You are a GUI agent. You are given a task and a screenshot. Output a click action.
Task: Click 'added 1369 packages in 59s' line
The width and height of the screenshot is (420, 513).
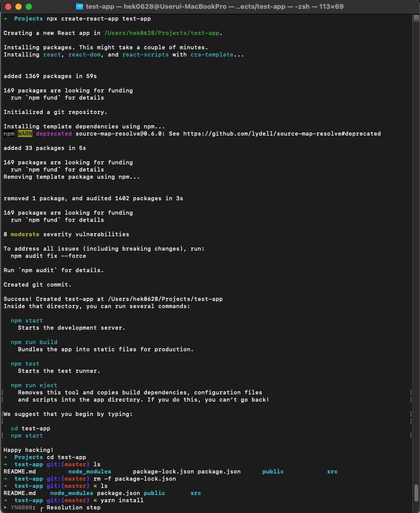pos(50,76)
